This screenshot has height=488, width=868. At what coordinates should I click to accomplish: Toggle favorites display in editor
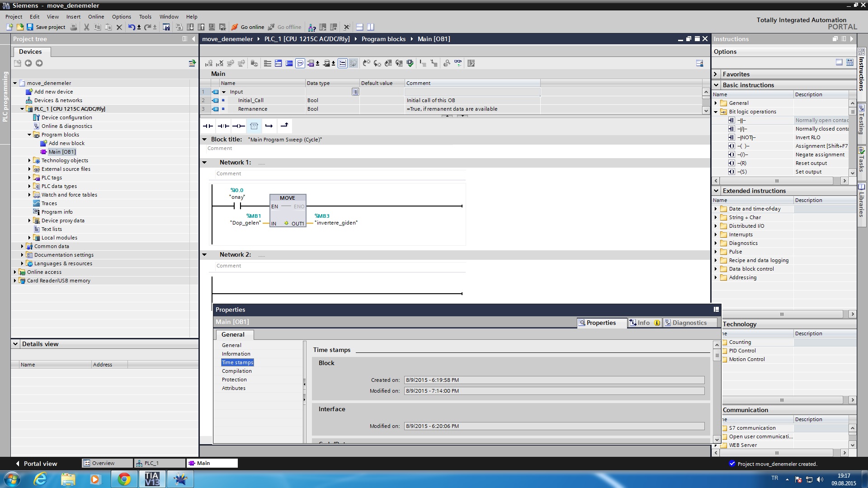point(354,63)
